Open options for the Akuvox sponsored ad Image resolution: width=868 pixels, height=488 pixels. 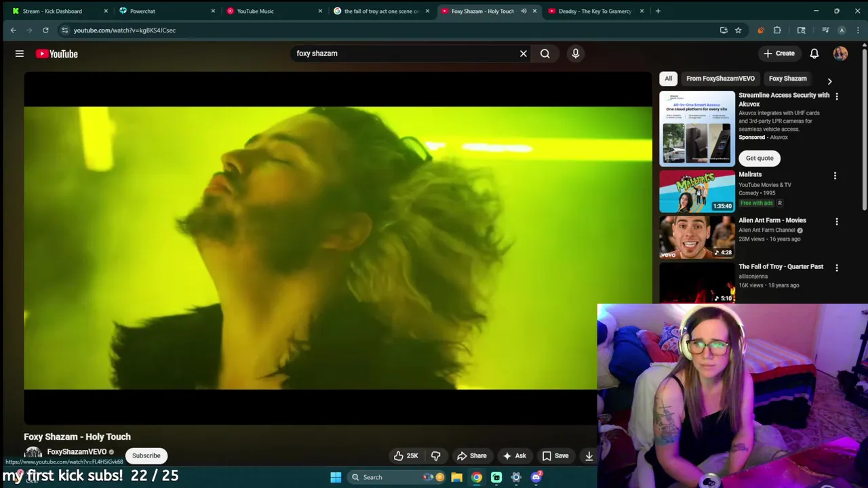836,96
